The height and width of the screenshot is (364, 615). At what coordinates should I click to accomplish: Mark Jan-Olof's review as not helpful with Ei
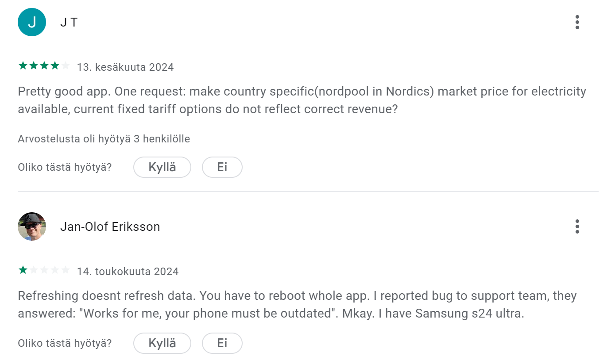click(x=222, y=343)
